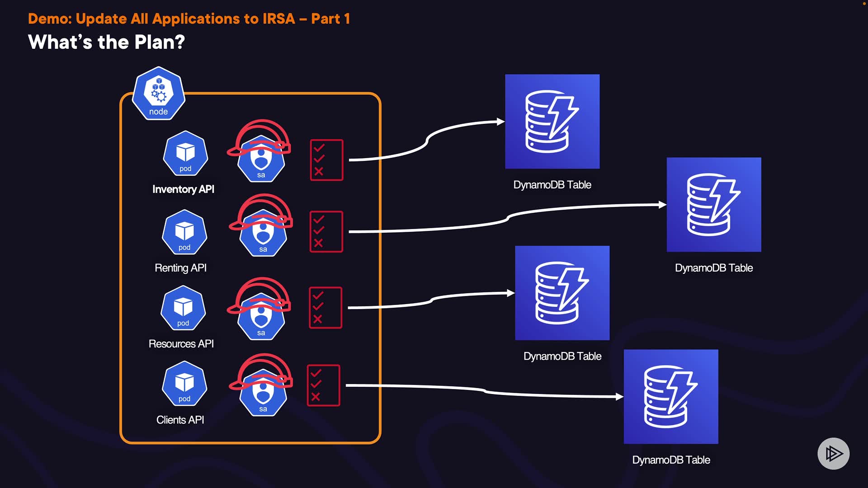This screenshot has height=488, width=868.
Task: Click the bottom DynamoDB Table icon
Action: click(670, 397)
